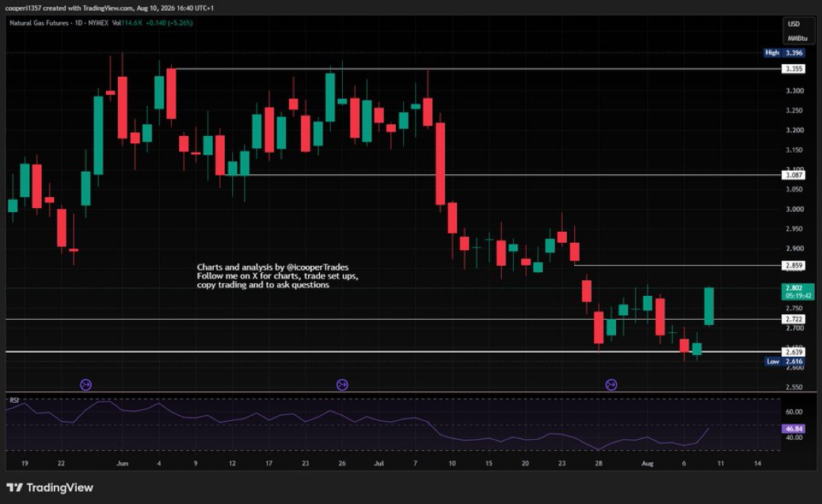Click the 2.900 price axis label
This screenshot has width=822, height=504.
pyautogui.click(x=794, y=248)
